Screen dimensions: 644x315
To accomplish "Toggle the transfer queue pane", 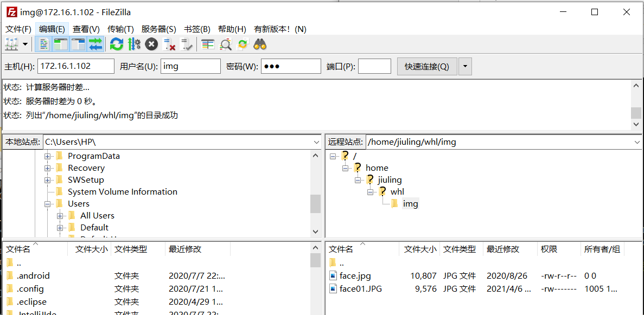I will click(x=97, y=44).
